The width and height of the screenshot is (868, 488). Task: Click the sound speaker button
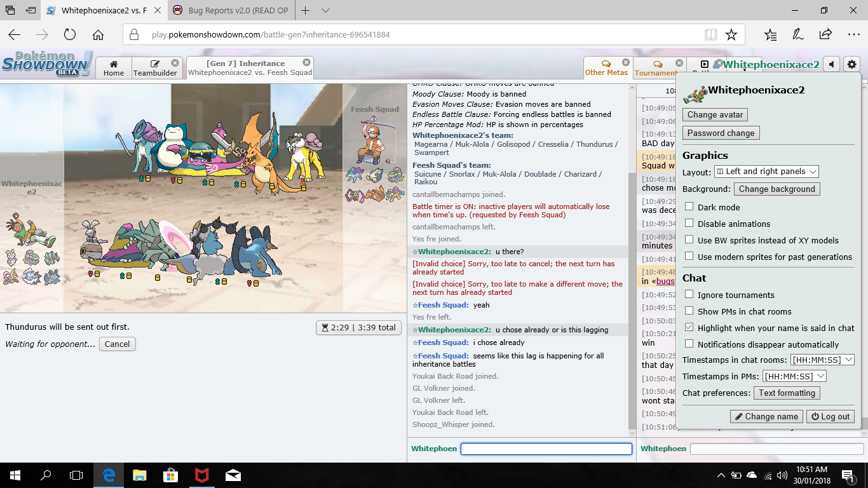831,64
